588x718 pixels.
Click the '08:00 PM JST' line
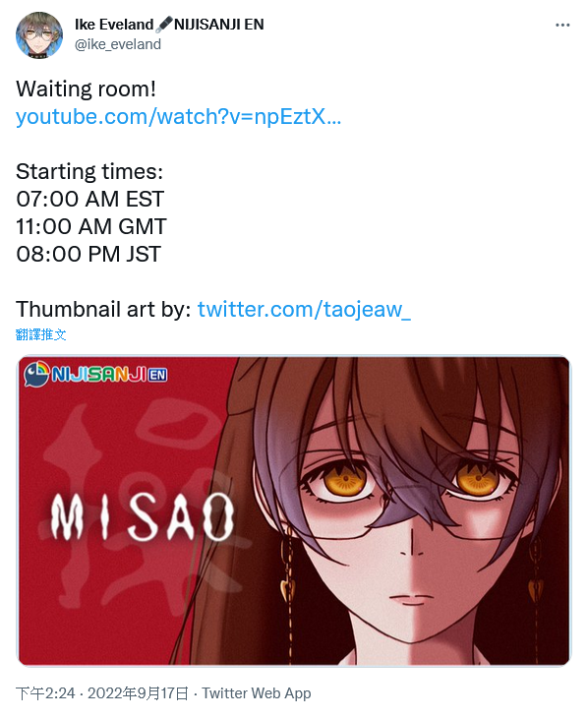tap(88, 254)
